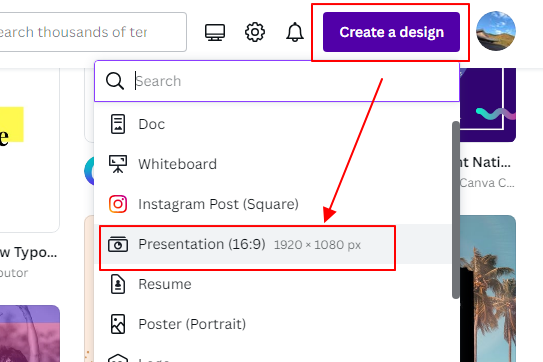Viewport: 543px width, 362px height.
Task: Click the Create a design button
Action: tap(391, 32)
